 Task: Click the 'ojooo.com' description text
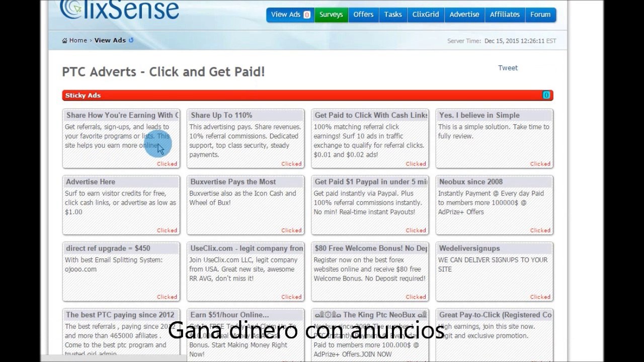tap(80, 269)
